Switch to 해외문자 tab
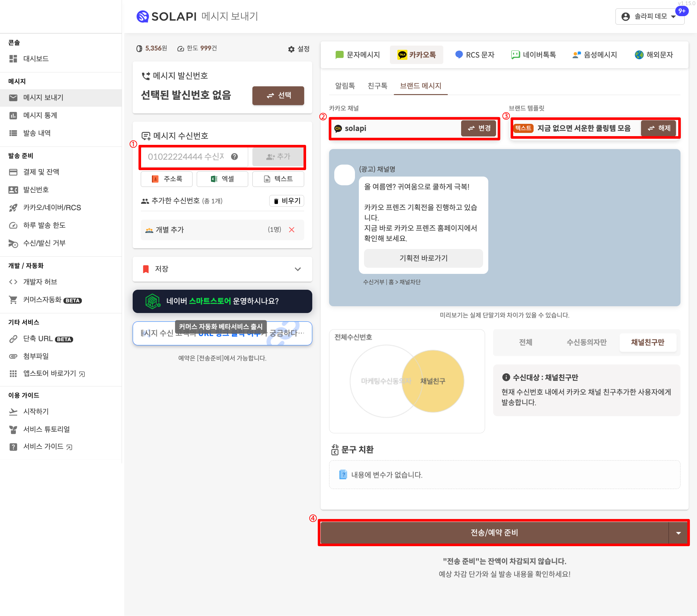697x616 pixels. (x=654, y=55)
